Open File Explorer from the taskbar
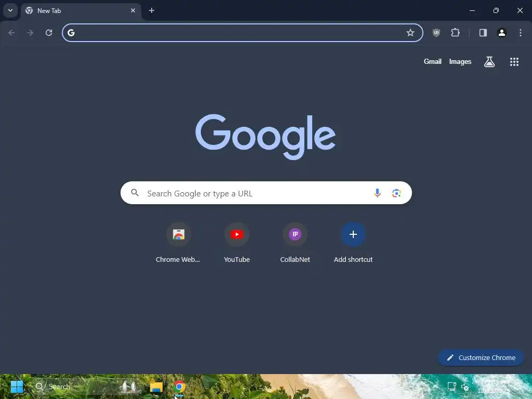Image resolution: width=532 pixels, height=399 pixels. tap(156, 387)
